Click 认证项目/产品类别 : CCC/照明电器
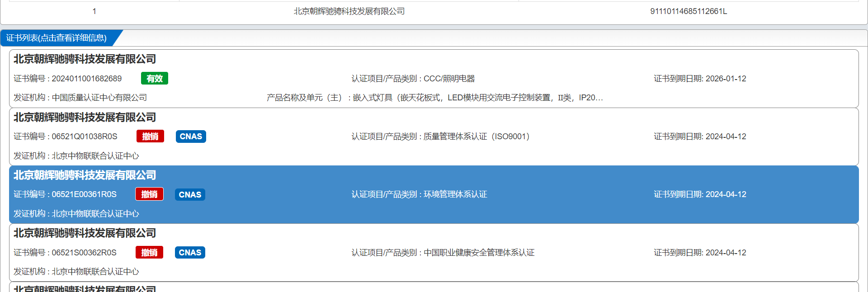868x292 pixels. click(x=413, y=79)
